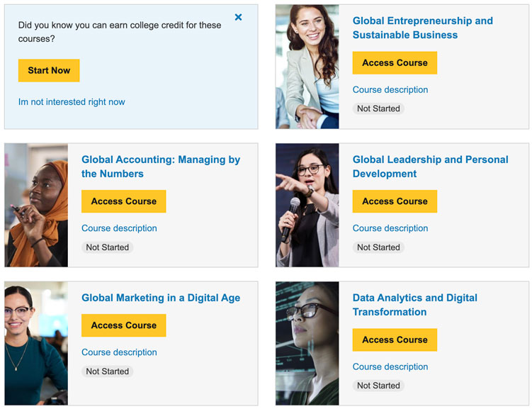Click the Global Accounting course thumbnail

click(x=36, y=205)
